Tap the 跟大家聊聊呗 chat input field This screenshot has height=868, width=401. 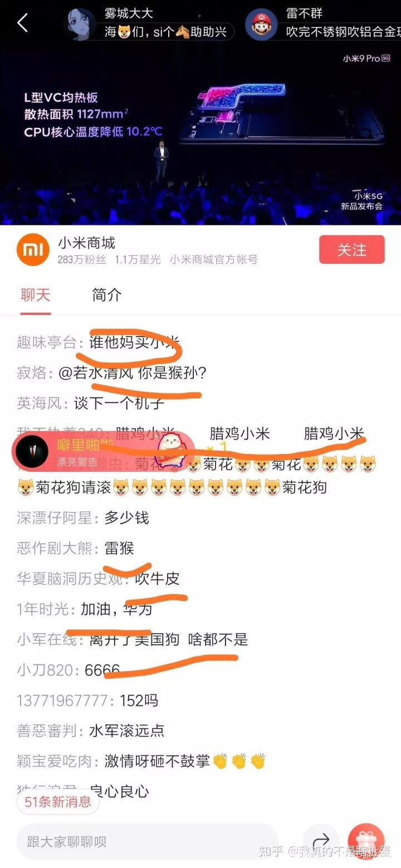click(x=147, y=842)
